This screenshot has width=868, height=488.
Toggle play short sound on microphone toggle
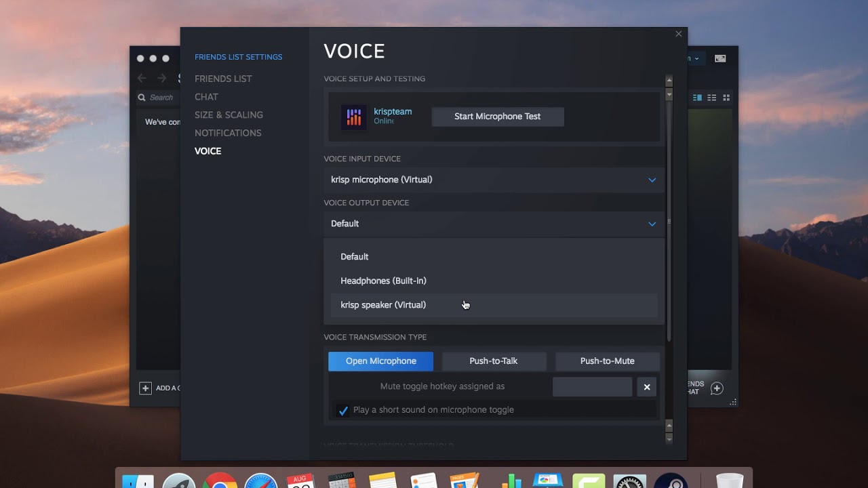point(343,411)
